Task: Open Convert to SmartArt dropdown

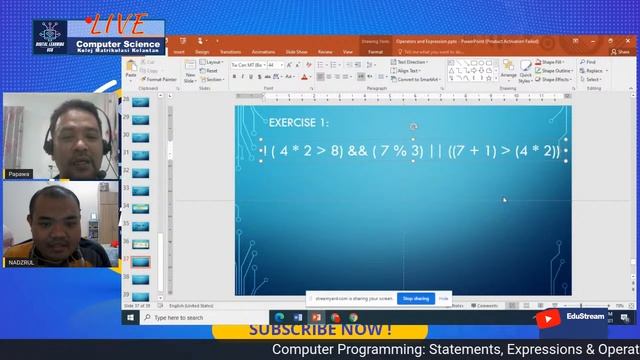Action: (x=416, y=79)
